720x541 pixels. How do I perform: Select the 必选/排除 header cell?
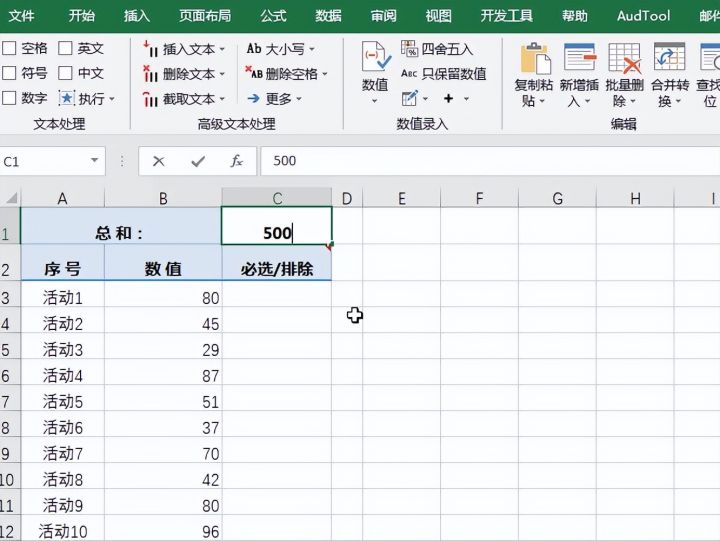(277, 262)
